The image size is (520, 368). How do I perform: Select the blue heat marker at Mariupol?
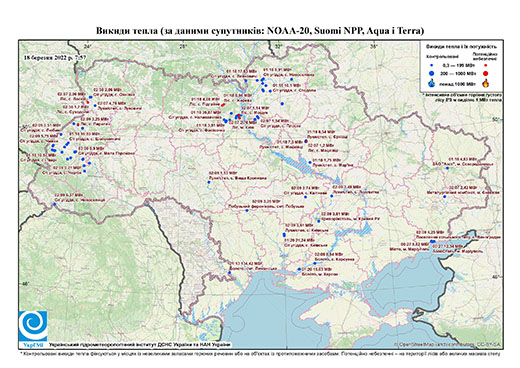point(433,241)
